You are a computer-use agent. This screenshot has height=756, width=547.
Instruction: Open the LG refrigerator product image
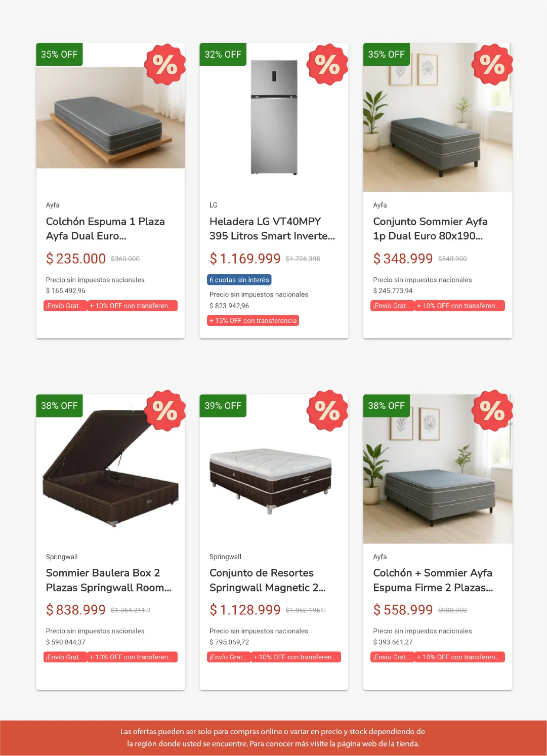pyautogui.click(x=274, y=117)
